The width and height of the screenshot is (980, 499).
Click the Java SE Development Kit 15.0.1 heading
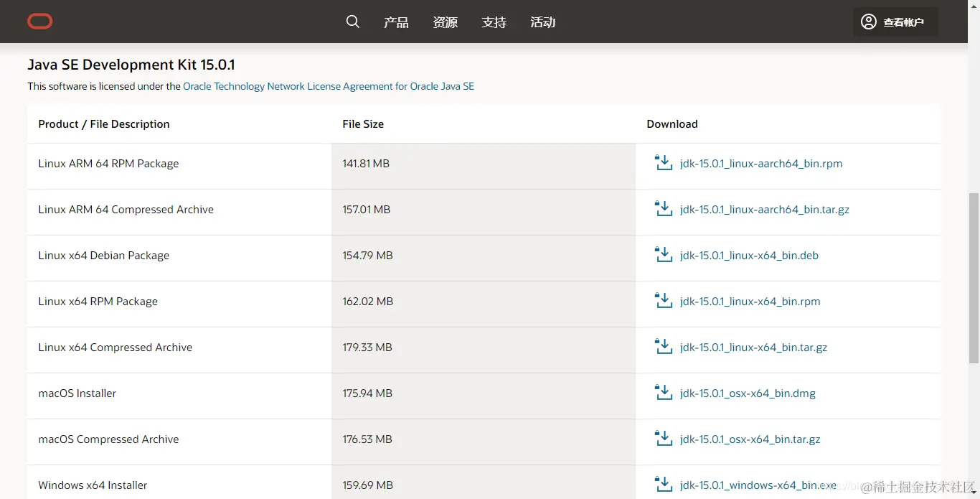131,65
